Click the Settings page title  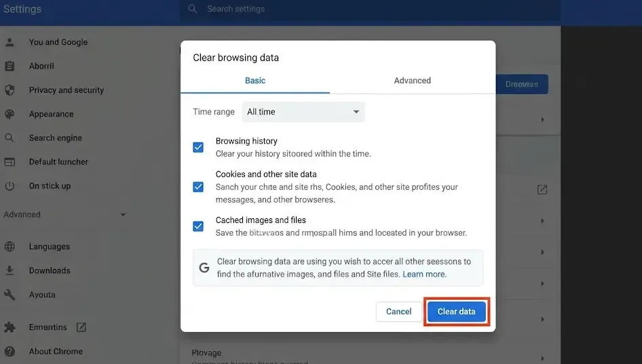pyautogui.click(x=22, y=9)
